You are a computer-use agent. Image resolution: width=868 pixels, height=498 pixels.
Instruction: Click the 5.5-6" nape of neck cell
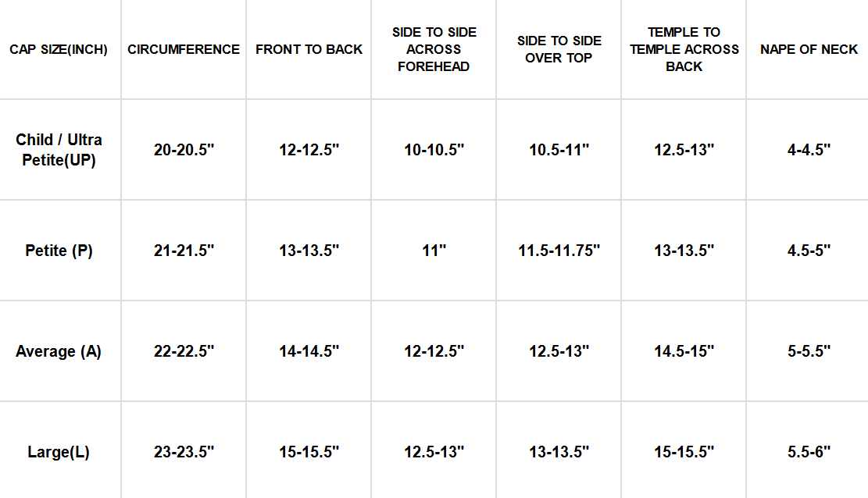point(809,452)
